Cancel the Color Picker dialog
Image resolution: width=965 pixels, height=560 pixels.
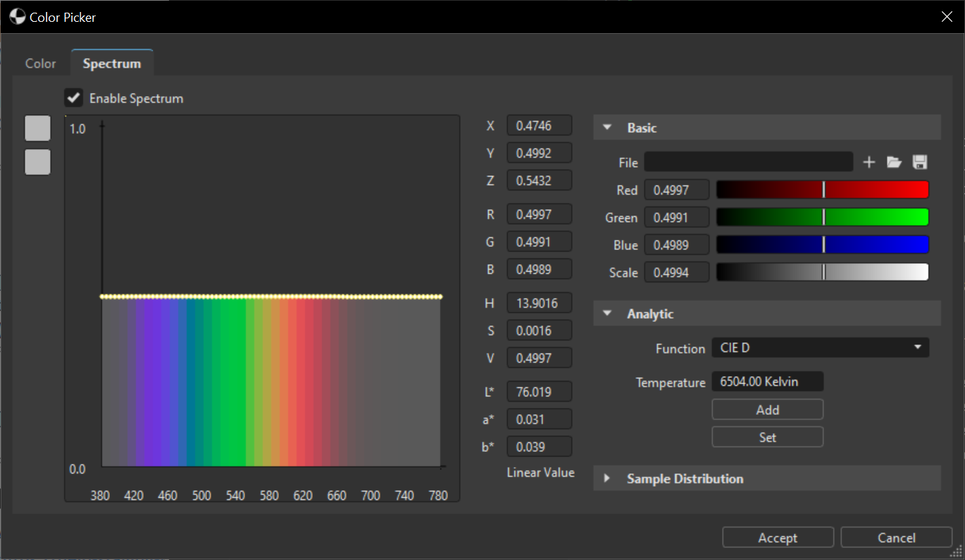click(897, 537)
